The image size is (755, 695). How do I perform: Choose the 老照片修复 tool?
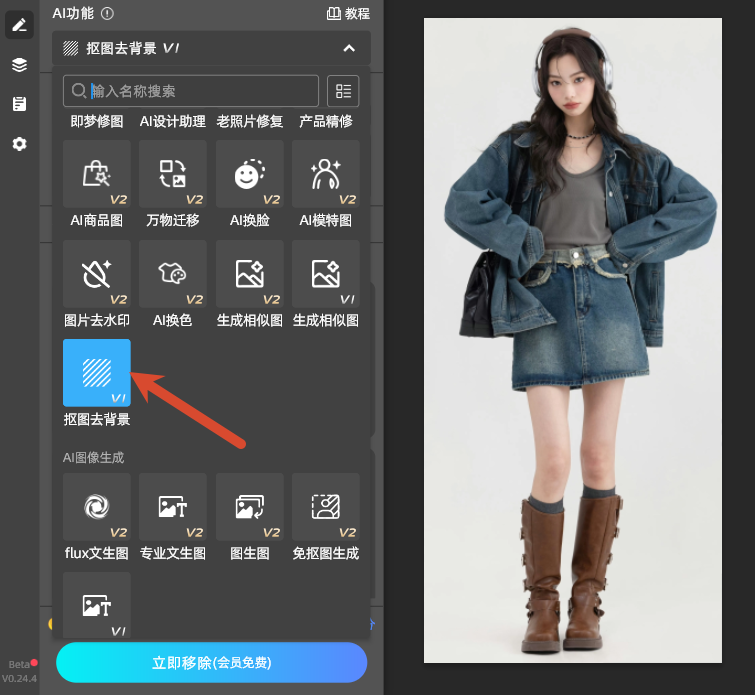tap(249, 121)
